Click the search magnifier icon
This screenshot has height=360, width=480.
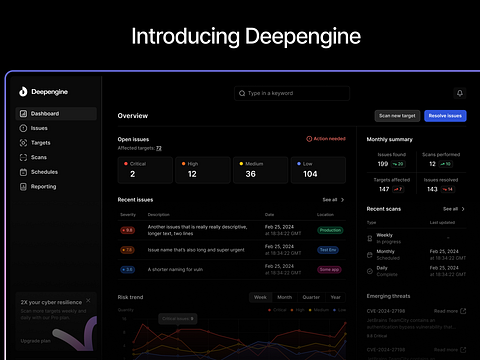click(242, 93)
